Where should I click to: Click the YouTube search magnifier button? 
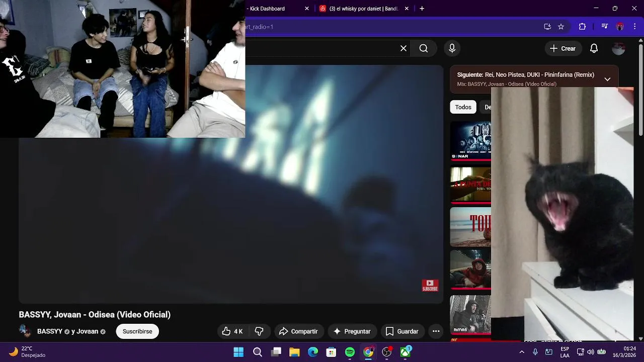pyautogui.click(x=424, y=48)
